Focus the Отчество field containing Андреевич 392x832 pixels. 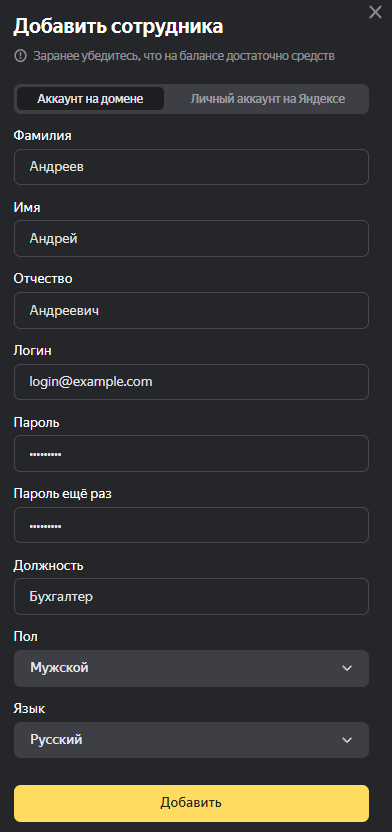[x=191, y=310]
